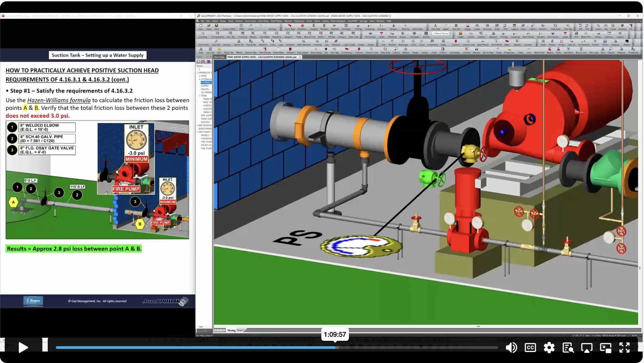
Task: Select the Upright sprinkler tool
Action: click(x=314, y=27)
